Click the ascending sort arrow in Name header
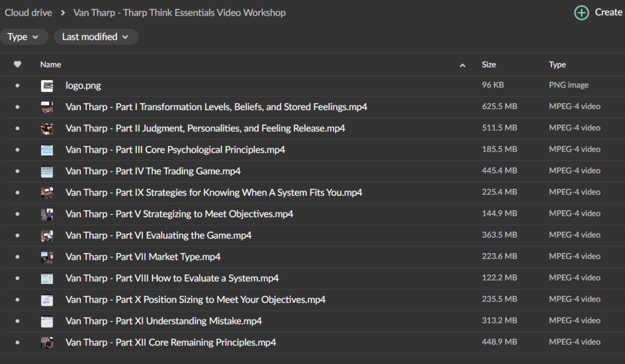Image resolution: width=625 pixels, height=364 pixels. tap(462, 65)
